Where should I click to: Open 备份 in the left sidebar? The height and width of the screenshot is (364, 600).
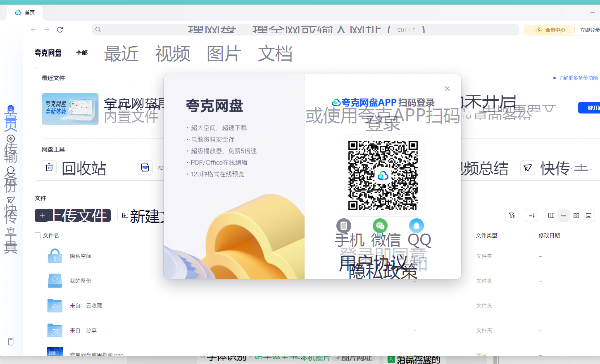pyautogui.click(x=11, y=180)
